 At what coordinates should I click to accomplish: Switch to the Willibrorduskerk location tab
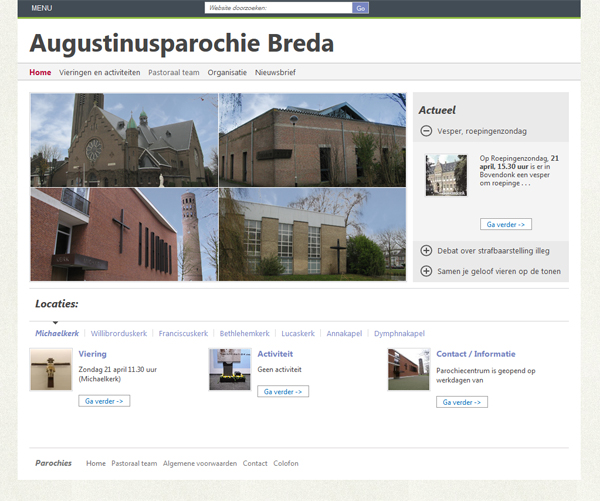[x=118, y=333]
